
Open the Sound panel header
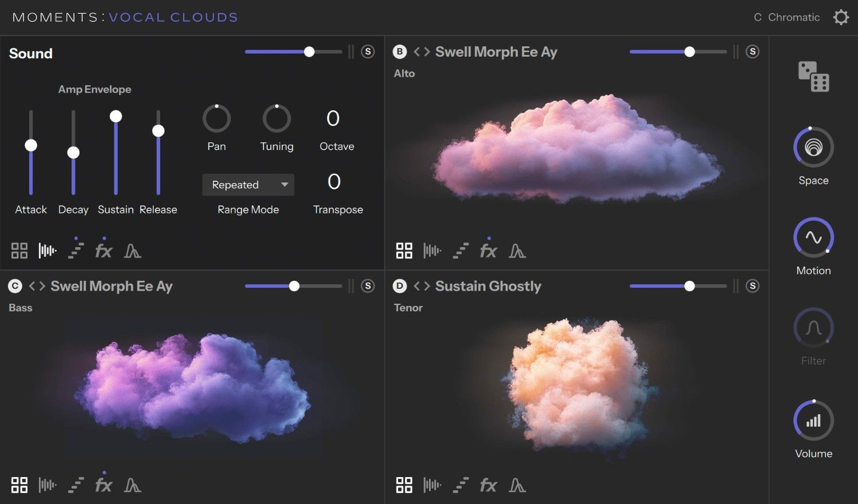click(x=30, y=53)
